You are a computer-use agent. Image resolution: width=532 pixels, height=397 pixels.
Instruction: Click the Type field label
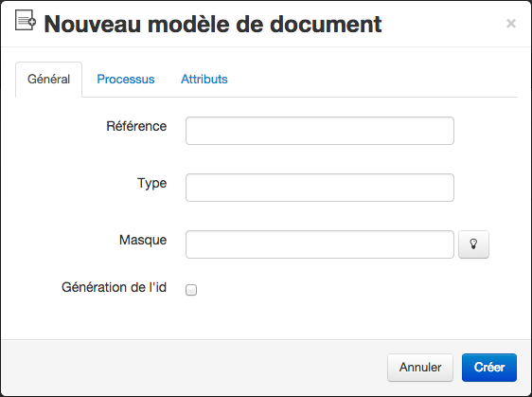(152, 184)
